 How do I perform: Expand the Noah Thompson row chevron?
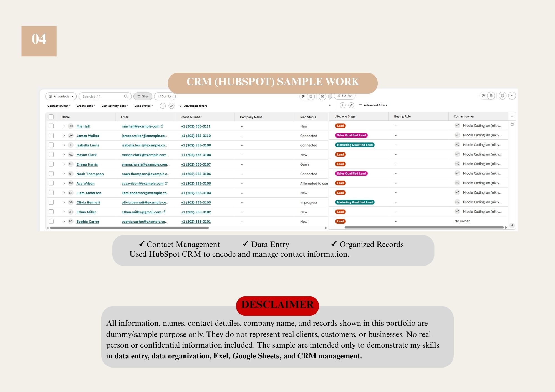point(64,174)
